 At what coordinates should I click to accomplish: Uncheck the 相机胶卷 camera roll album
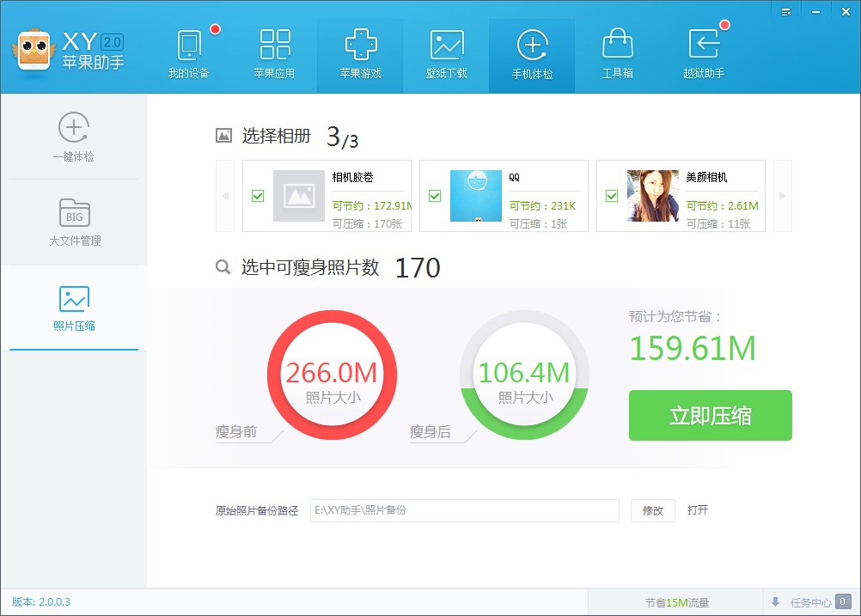click(256, 196)
